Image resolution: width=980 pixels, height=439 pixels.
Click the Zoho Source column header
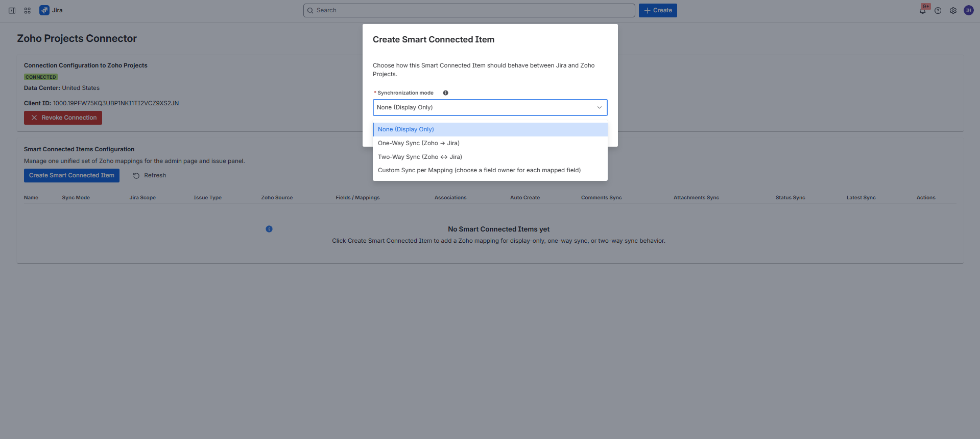point(277,198)
